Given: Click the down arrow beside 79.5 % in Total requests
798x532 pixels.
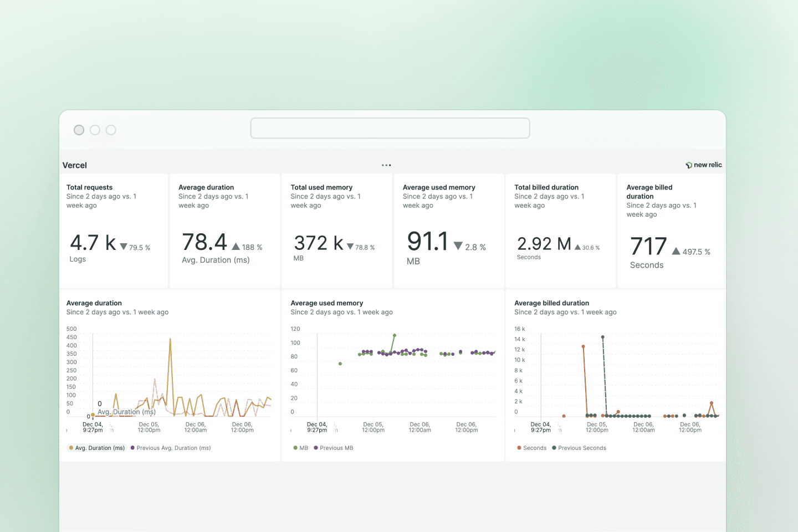Looking at the screenshot, I should (124, 247).
